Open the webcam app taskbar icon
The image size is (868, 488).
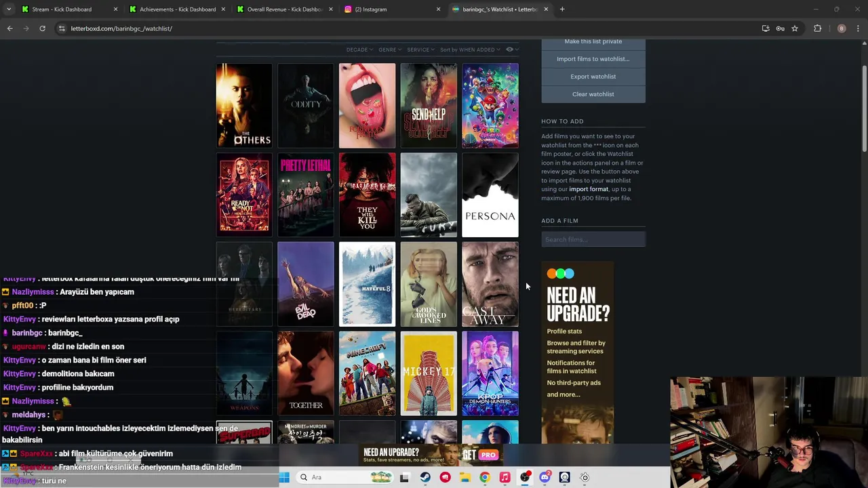point(564,477)
